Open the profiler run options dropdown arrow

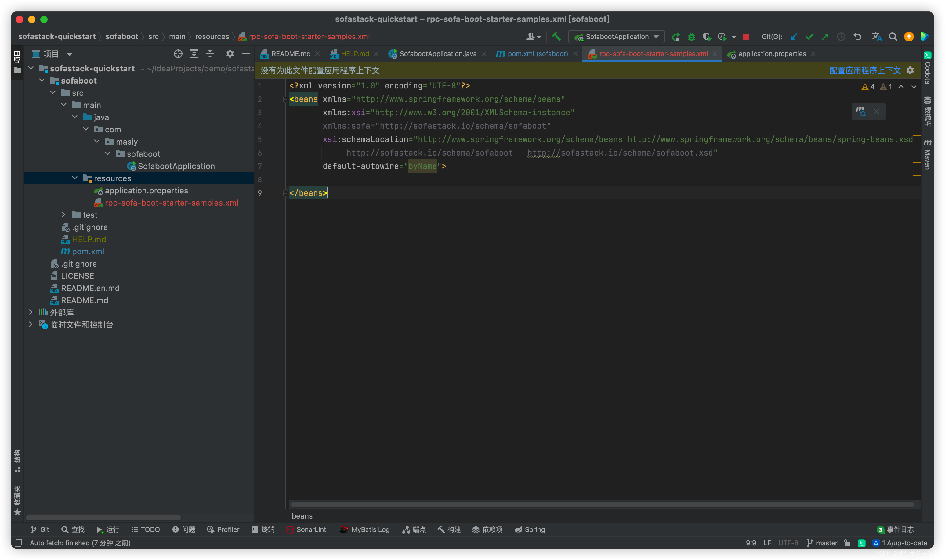[733, 37]
